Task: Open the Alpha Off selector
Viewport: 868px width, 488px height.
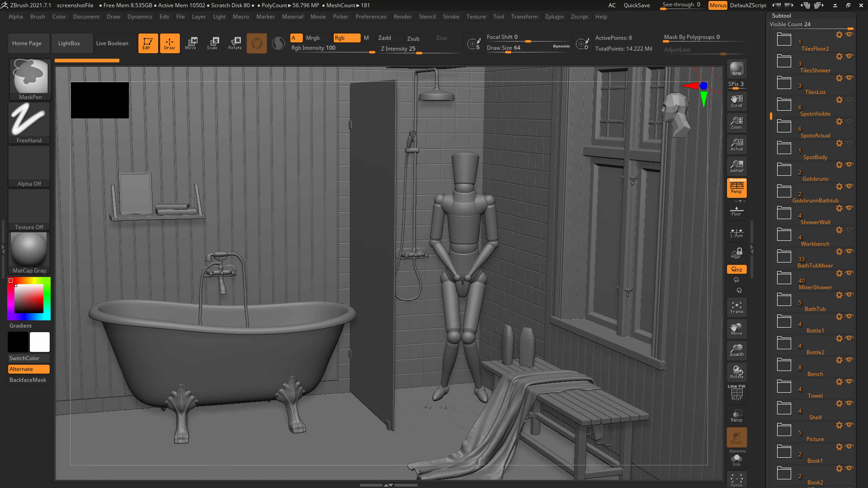Action: [29, 166]
